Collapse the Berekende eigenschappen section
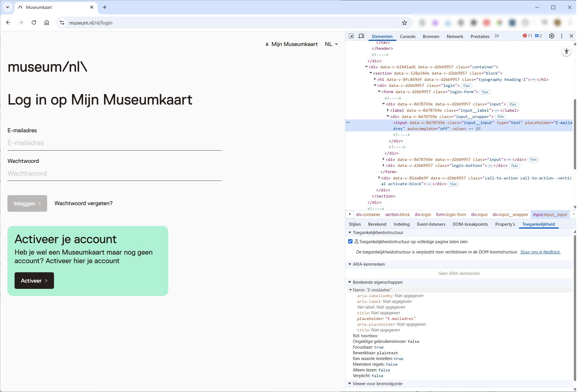Viewport: 579px width, 392px height. 350,282
